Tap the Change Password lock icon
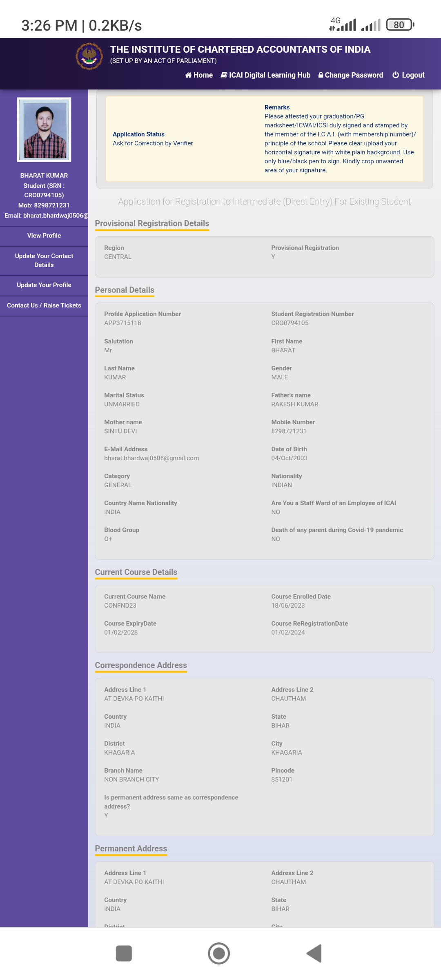The image size is (441, 980). pyautogui.click(x=321, y=75)
